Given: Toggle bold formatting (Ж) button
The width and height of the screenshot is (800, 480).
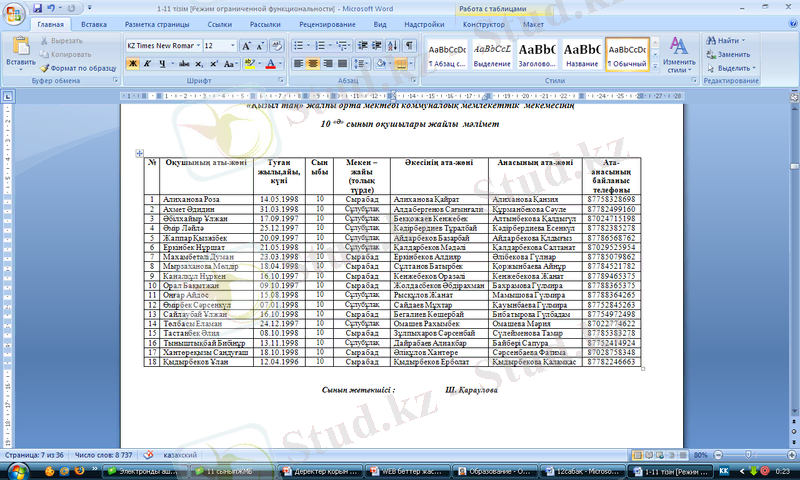Looking at the screenshot, I should 132,63.
